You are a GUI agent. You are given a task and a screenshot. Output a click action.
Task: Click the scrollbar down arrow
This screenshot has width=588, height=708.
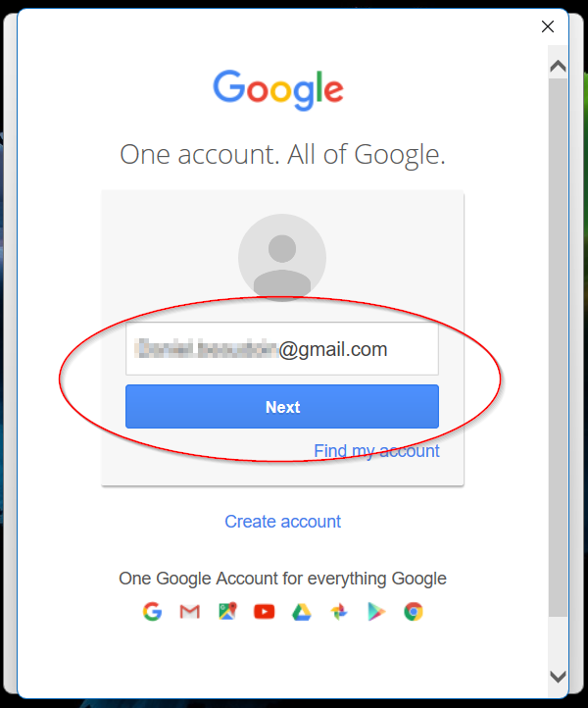coord(559,677)
